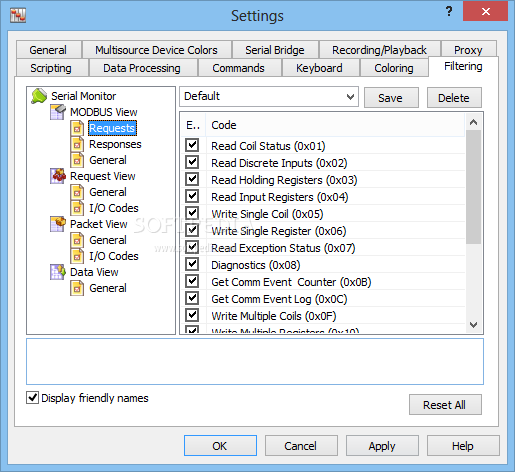Viewport: 515px width, 472px height.
Task: Open the Serial Bridge tab
Action: tap(275, 50)
